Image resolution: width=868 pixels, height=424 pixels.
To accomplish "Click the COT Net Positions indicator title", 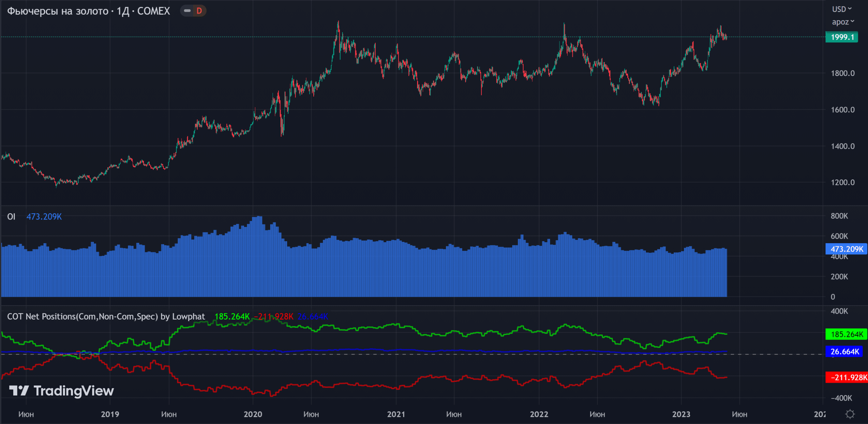I will tap(106, 316).
